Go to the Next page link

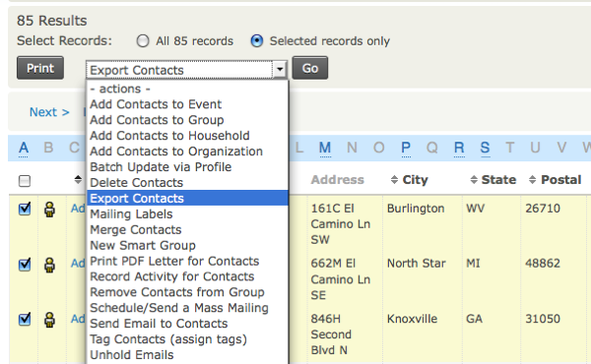(49, 112)
